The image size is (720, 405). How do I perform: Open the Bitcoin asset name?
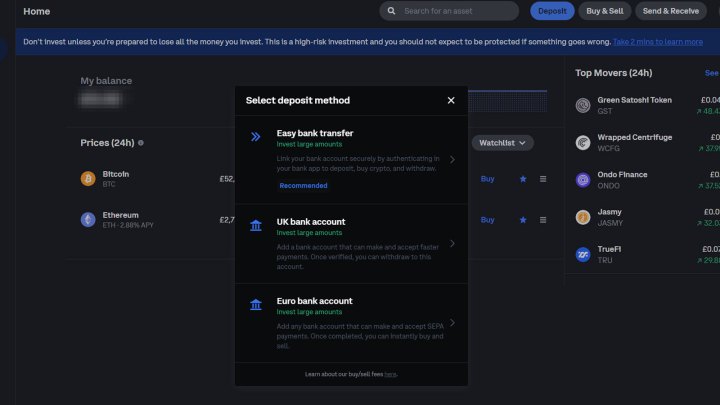(116, 174)
